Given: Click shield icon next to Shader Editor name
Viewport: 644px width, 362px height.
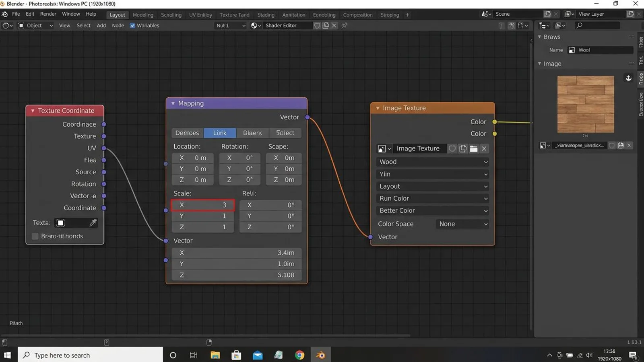Looking at the screenshot, I should pyautogui.click(x=317, y=25).
